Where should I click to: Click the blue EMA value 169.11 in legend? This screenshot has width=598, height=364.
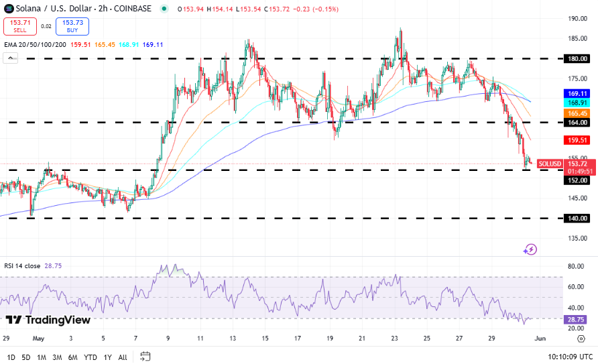[153, 45]
